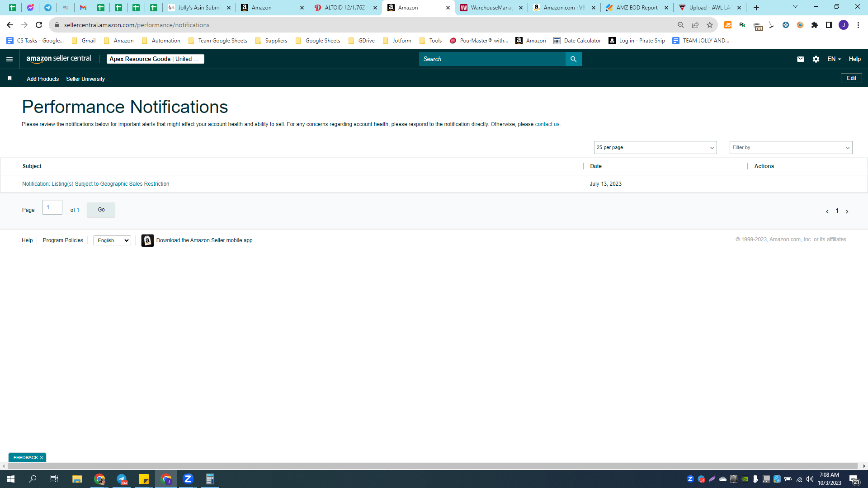Open Telegram from the taskbar
The width and height of the screenshot is (868, 488).
[122, 479]
